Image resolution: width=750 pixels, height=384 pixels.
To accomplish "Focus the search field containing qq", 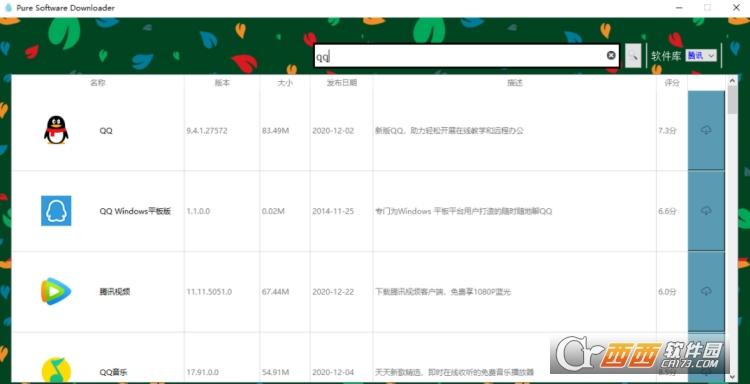I will click(466, 56).
